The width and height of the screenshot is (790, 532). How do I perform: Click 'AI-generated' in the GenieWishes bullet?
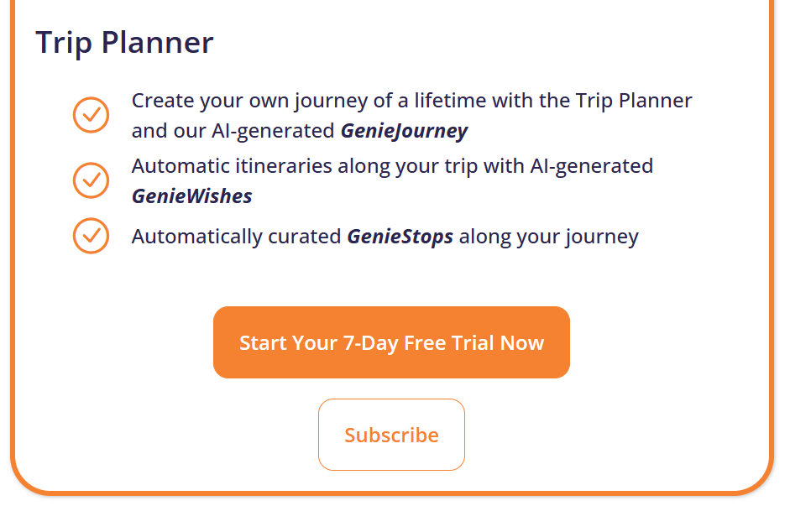[591, 166]
